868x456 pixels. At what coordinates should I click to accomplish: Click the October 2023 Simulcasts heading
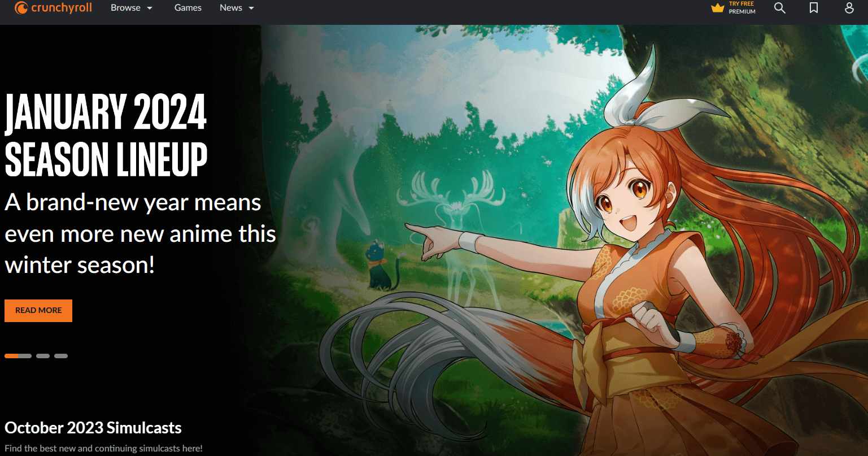tap(93, 428)
